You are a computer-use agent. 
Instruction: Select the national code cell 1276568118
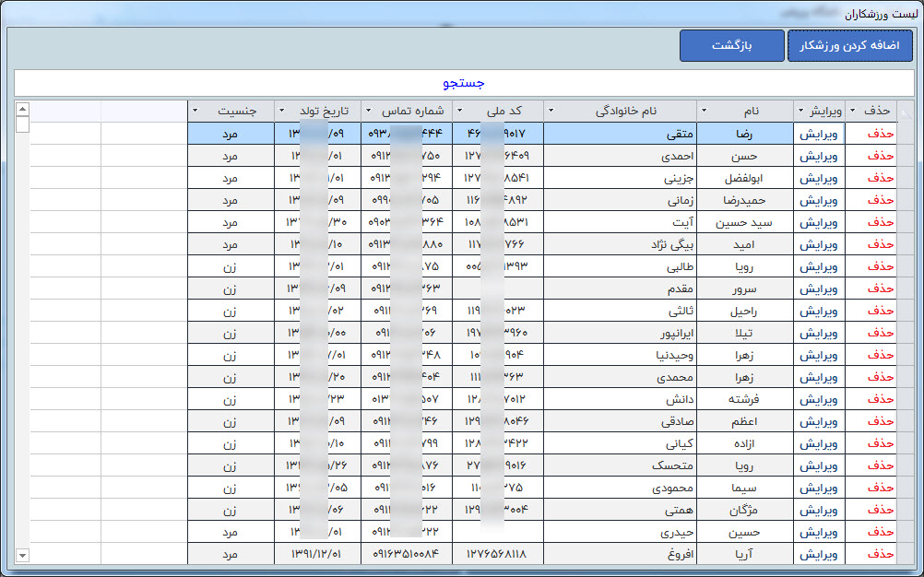498,555
